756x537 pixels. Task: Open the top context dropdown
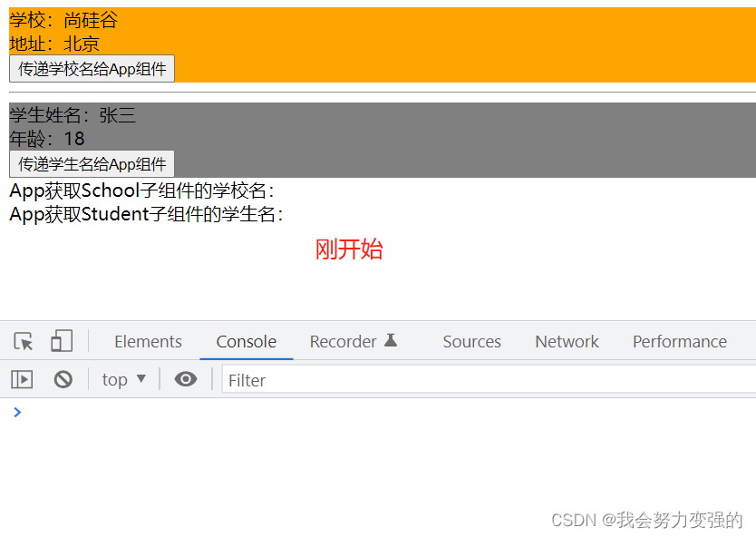point(124,380)
